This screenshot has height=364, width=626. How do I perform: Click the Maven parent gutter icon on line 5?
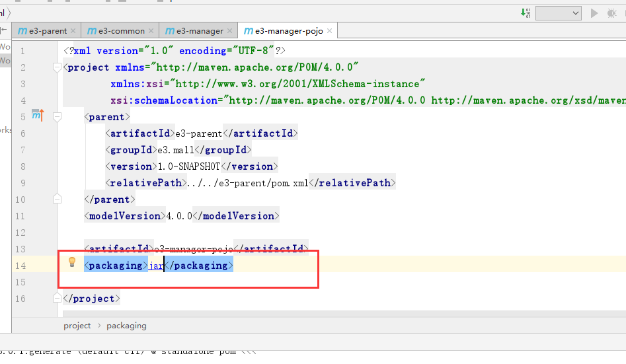[38, 116]
